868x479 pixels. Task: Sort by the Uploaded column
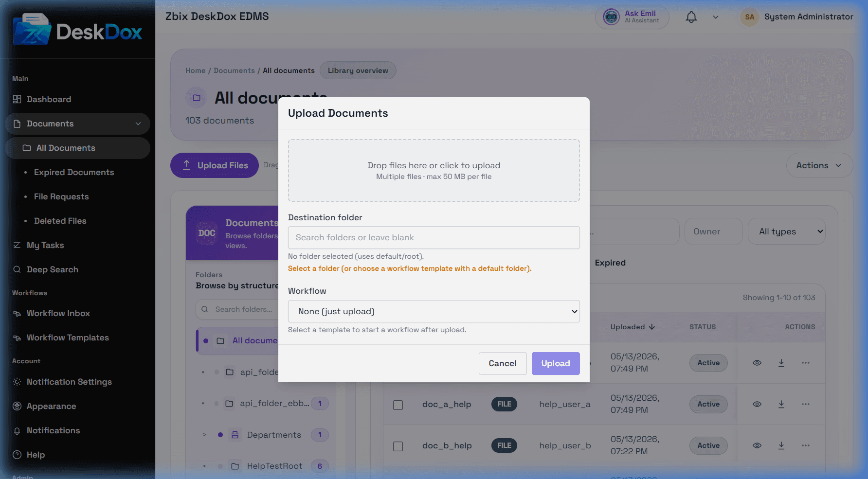(x=633, y=327)
